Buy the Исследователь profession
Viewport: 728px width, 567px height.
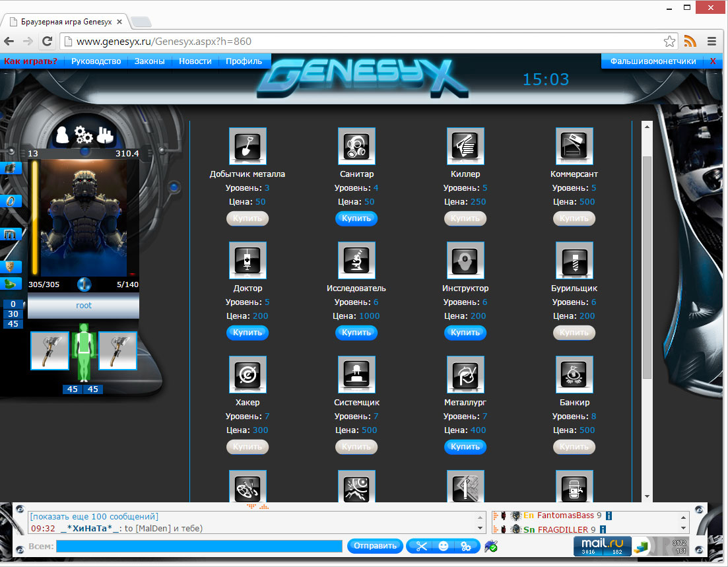point(356,333)
